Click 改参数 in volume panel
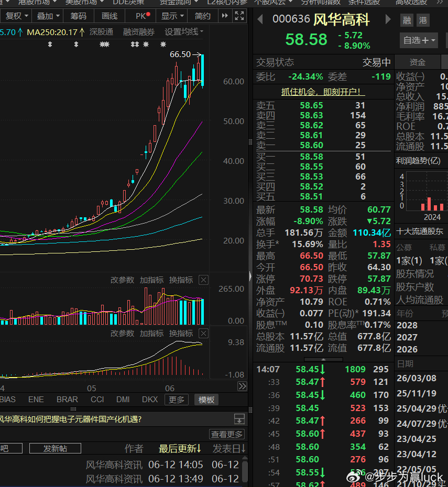The height and width of the screenshot is (487, 448). (123, 280)
